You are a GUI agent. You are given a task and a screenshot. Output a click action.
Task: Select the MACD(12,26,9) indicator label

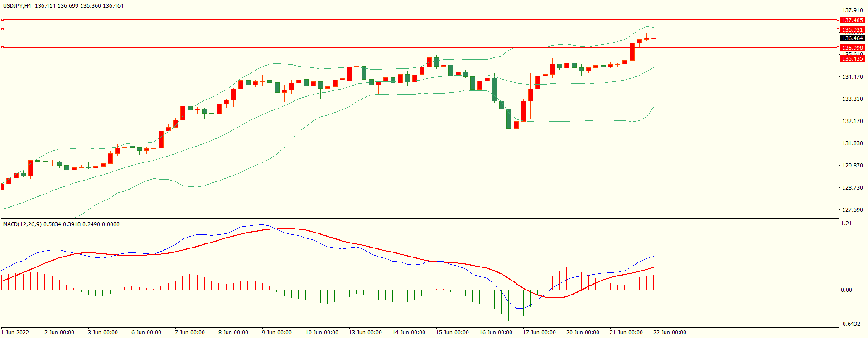click(x=23, y=224)
